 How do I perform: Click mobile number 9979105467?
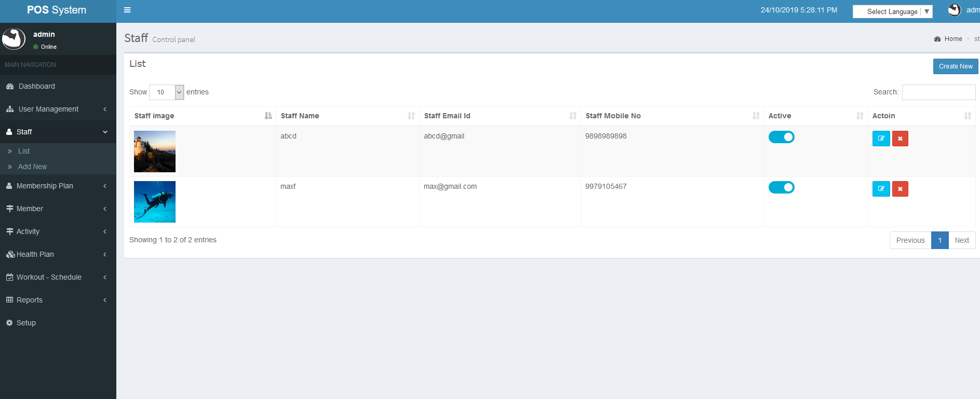tap(606, 186)
